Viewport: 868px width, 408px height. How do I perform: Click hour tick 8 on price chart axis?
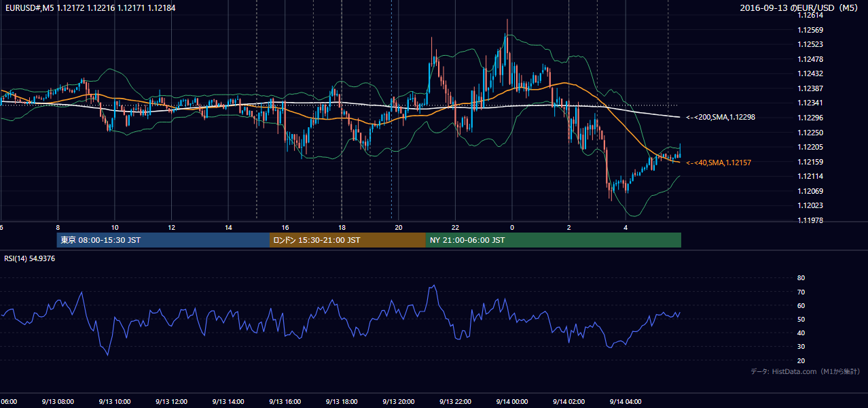coord(58,227)
